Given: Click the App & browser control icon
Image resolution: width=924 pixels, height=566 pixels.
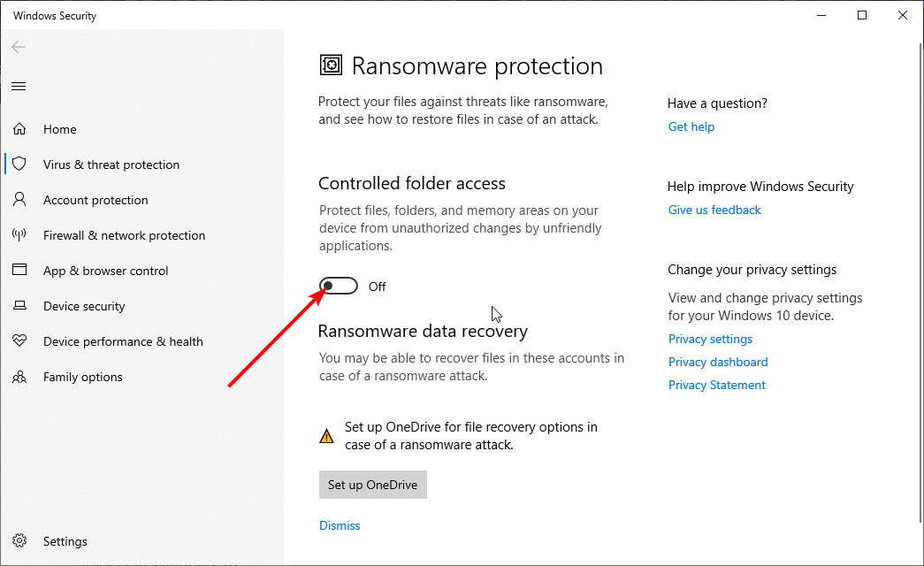Looking at the screenshot, I should pos(19,271).
